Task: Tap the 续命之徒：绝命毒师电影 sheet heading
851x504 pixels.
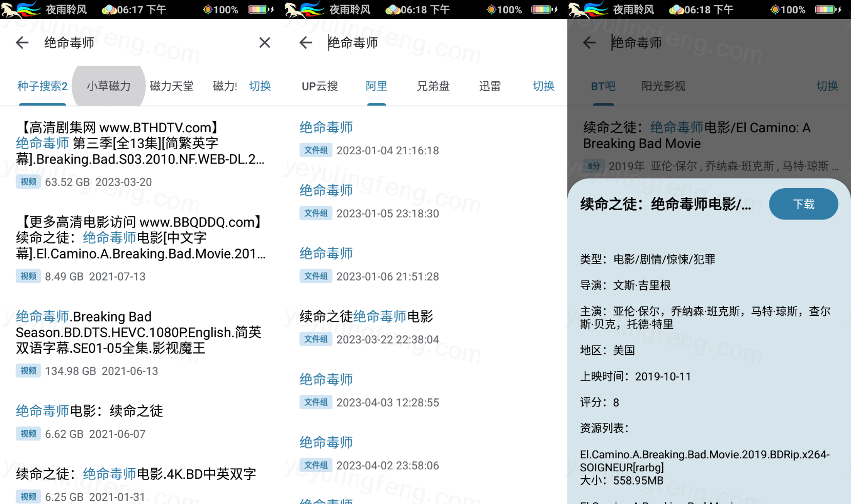Action: click(x=666, y=204)
